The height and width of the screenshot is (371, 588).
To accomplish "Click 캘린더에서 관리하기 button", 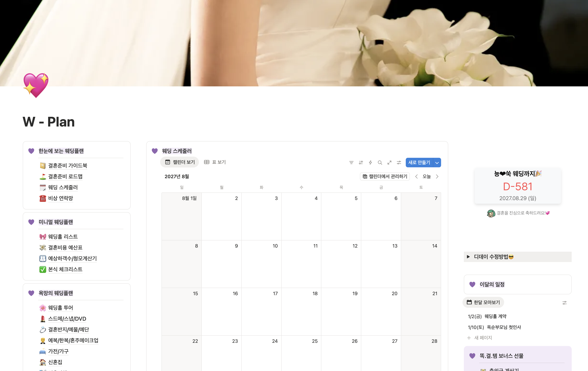I will (385, 176).
